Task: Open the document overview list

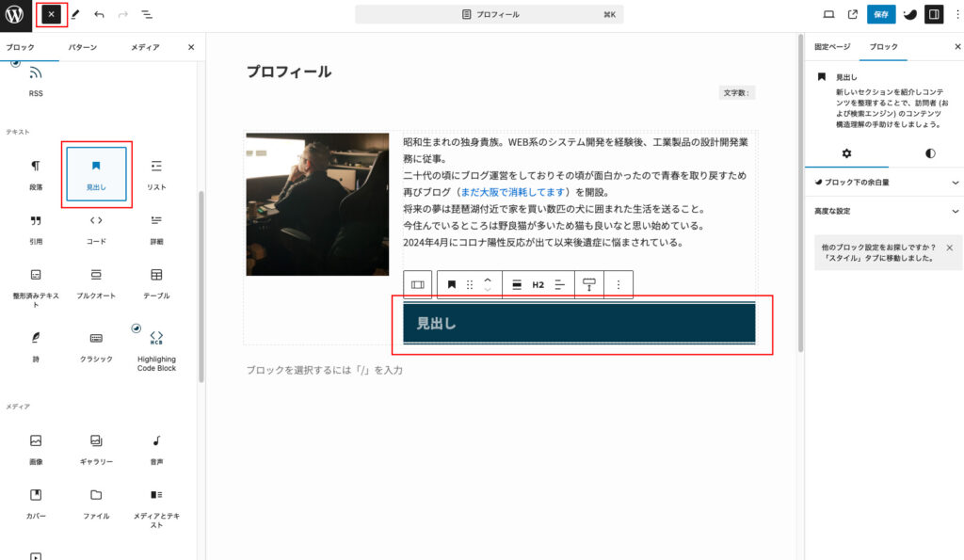Action: tap(147, 14)
